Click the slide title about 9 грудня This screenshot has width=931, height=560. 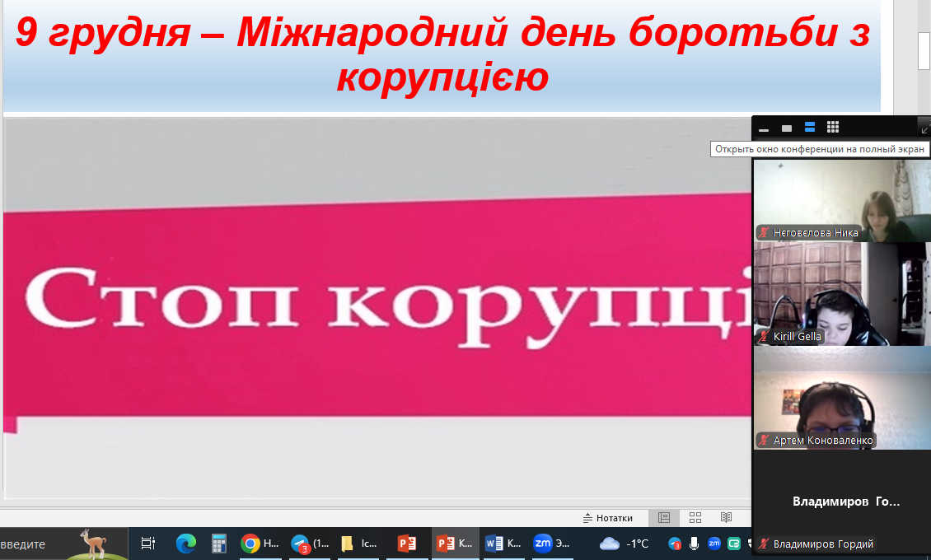click(442, 54)
